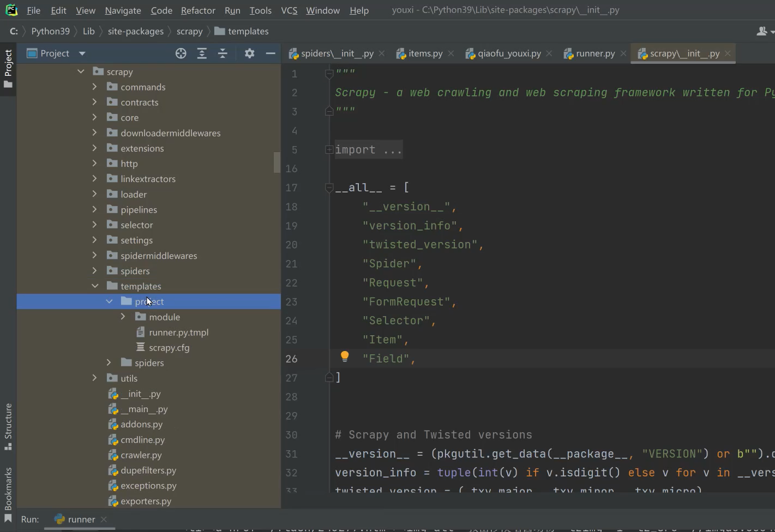Open the Refactor menu
This screenshot has height=532, width=775.
[198, 10]
